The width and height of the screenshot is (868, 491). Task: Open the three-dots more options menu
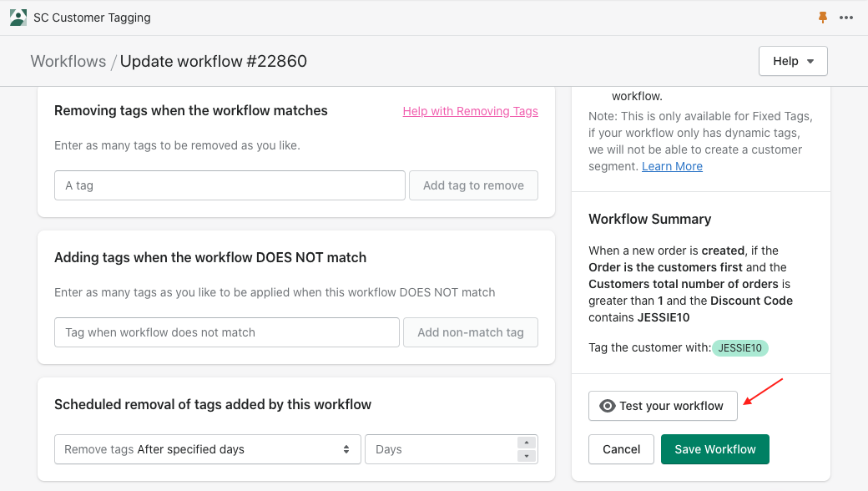point(845,18)
